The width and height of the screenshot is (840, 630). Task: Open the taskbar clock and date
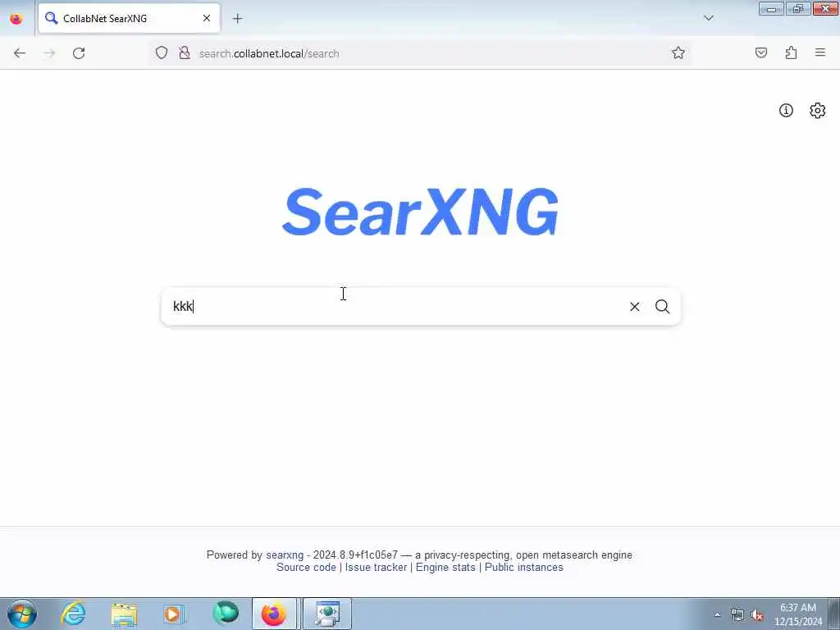click(x=797, y=614)
